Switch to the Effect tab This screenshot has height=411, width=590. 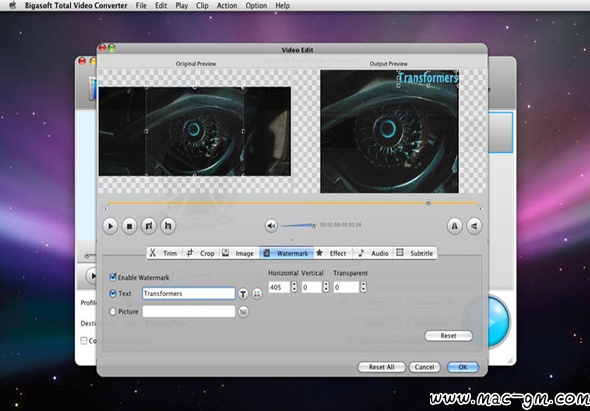[x=333, y=253]
